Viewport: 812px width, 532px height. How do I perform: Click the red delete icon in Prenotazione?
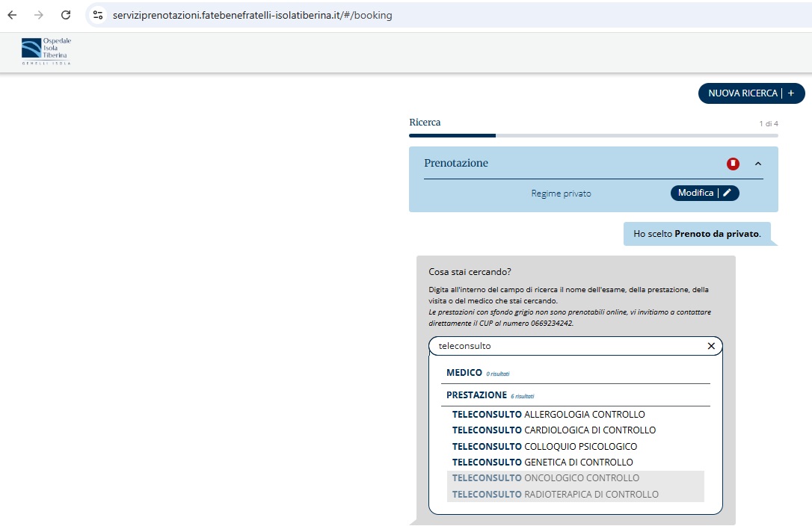pyautogui.click(x=733, y=164)
